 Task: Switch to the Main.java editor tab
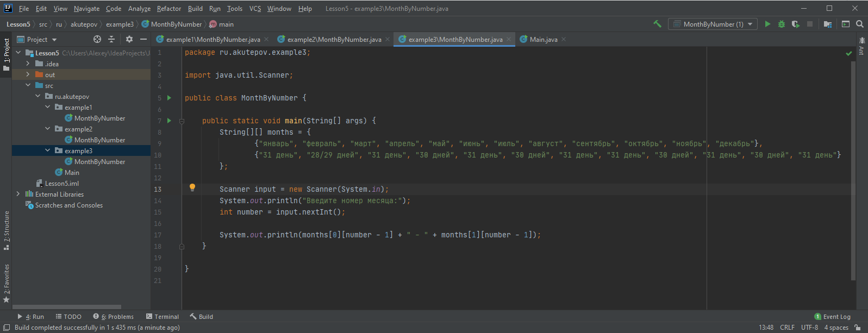(543, 39)
